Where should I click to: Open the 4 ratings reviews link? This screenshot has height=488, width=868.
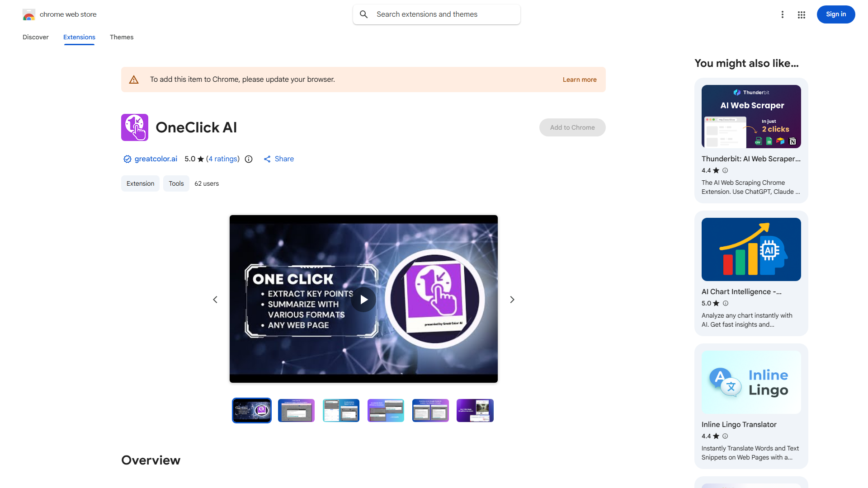(x=223, y=159)
